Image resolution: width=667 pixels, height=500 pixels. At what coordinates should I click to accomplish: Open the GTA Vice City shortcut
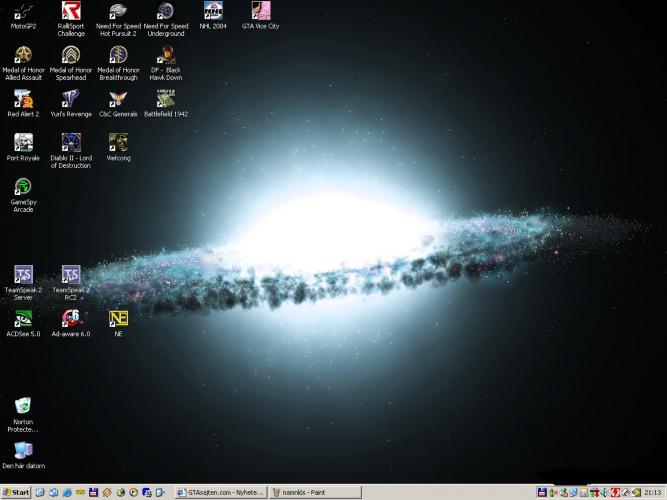260,12
